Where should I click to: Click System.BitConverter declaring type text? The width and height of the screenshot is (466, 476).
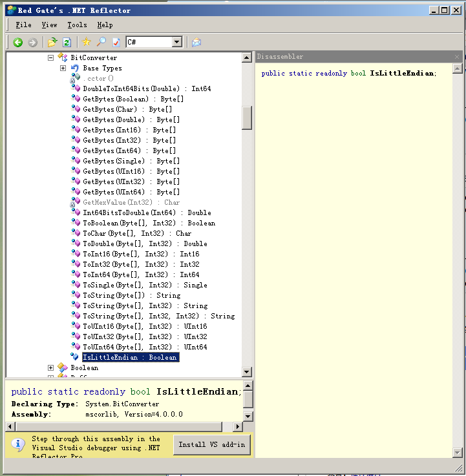[x=122, y=404]
